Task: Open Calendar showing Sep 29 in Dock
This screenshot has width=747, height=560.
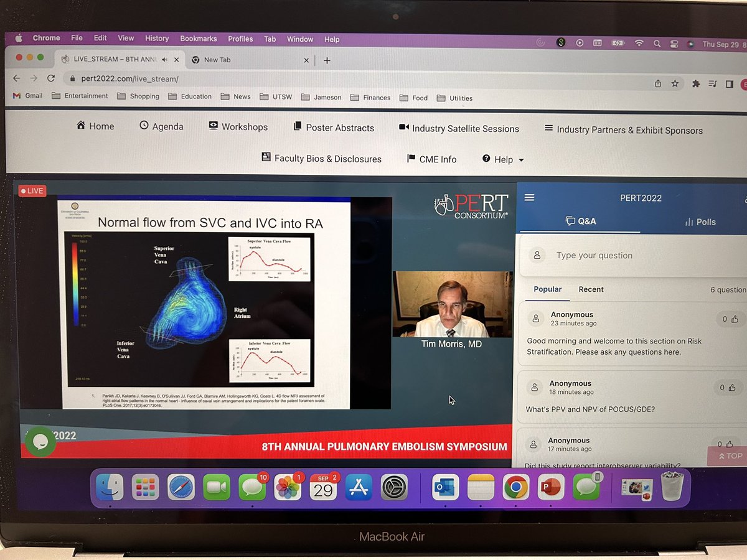Action: [323, 487]
